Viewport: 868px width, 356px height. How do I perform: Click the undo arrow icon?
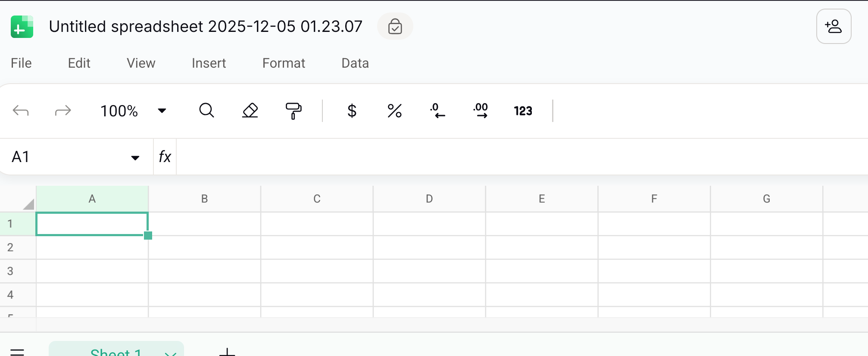(21, 111)
